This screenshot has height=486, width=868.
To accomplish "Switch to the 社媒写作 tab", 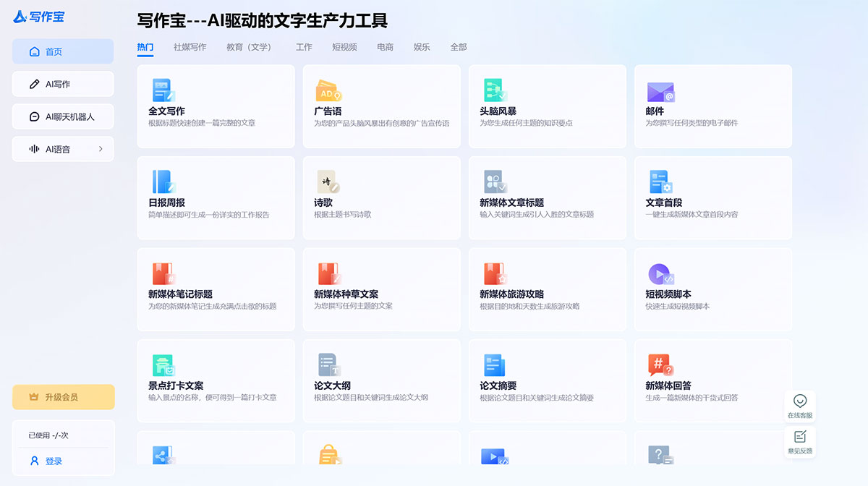I will point(189,46).
